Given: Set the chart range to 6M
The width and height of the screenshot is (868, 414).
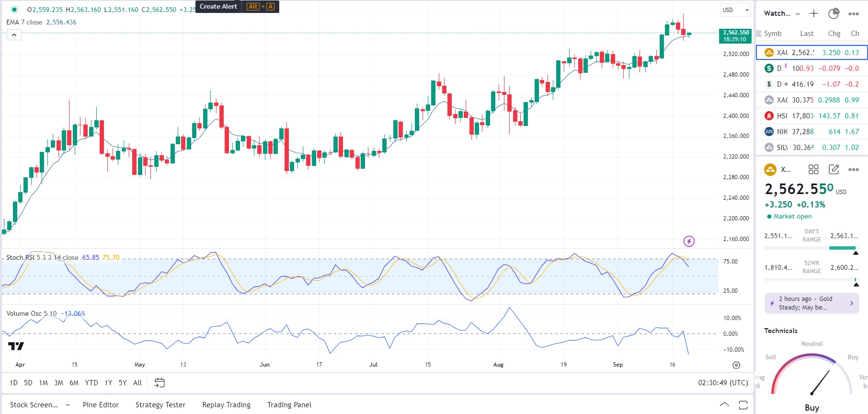Looking at the screenshot, I should (x=74, y=382).
